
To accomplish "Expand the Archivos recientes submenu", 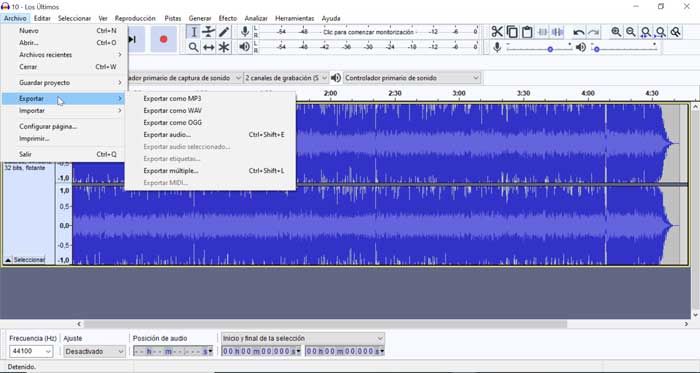I will [x=63, y=55].
